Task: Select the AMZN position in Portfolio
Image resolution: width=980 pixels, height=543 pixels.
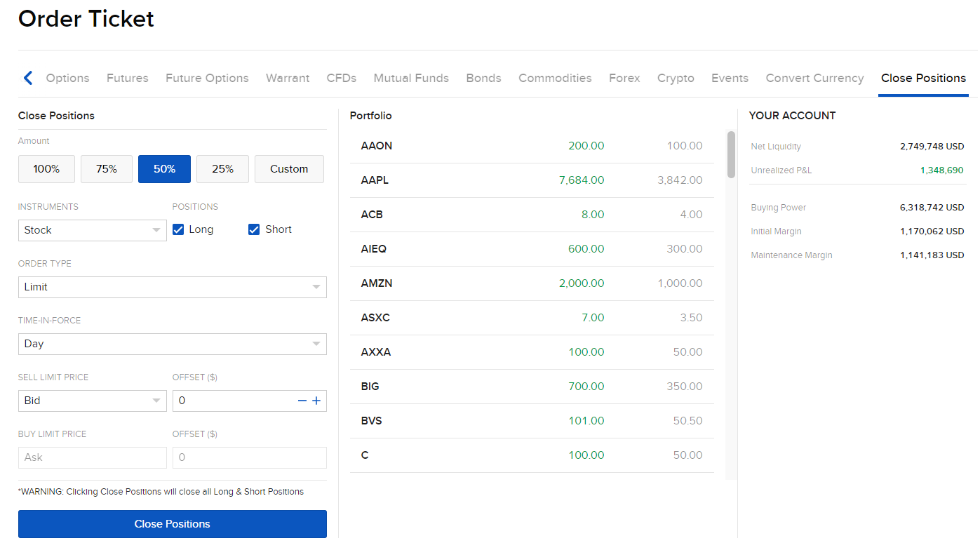Action: pyautogui.click(x=531, y=283)
